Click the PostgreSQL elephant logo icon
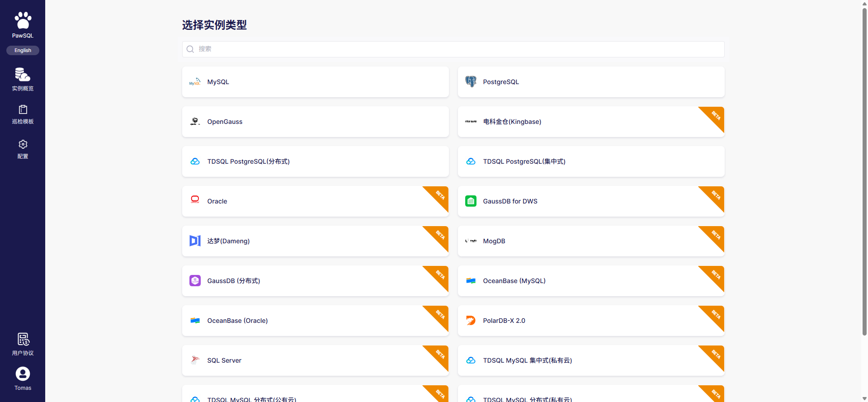This screenshot has height=402, width=868. [471, 82]
